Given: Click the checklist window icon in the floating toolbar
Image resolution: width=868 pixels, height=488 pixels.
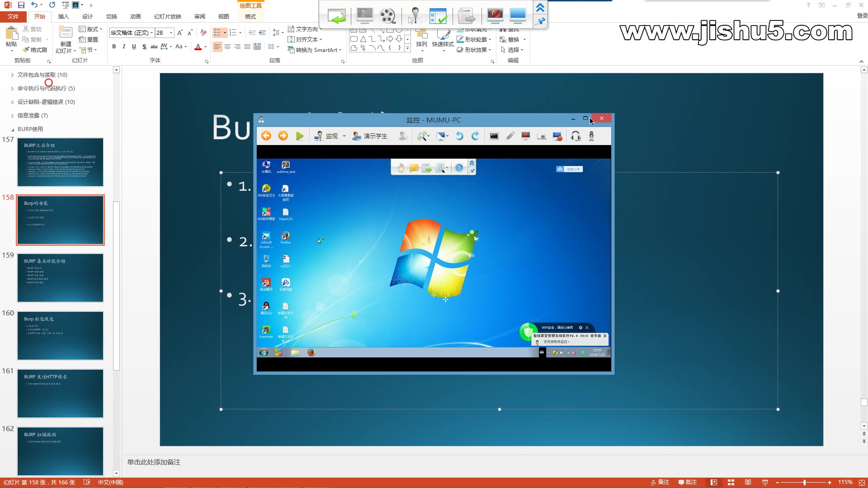Looking at the screenshot, I should point(439,16).
